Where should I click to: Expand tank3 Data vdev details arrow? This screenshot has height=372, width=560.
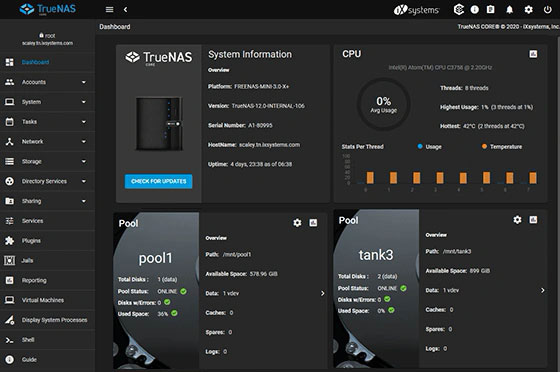(x=542, y=290)
